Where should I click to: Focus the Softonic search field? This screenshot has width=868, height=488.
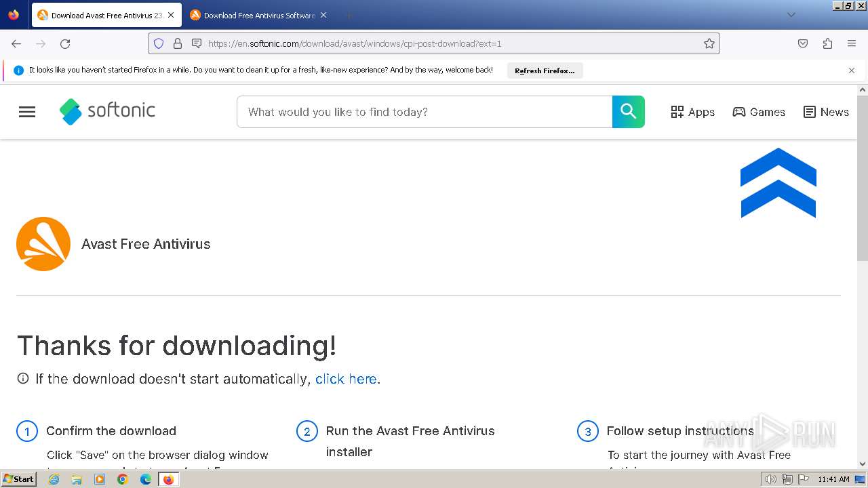click(425, 112)
